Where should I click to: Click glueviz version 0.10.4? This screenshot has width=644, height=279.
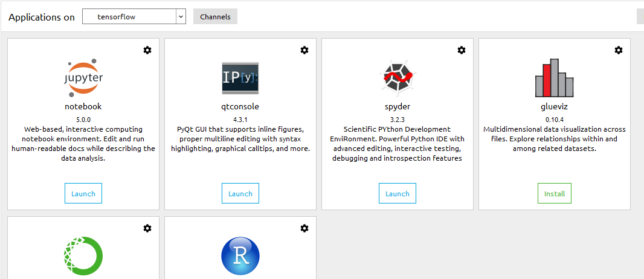pyautogui.click(x=555, y=120)
